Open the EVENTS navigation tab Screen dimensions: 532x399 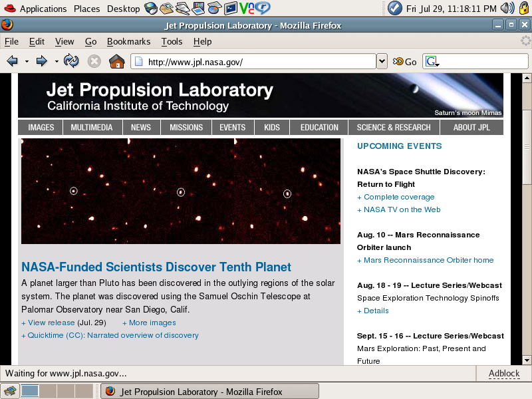[x=232, y=127]
